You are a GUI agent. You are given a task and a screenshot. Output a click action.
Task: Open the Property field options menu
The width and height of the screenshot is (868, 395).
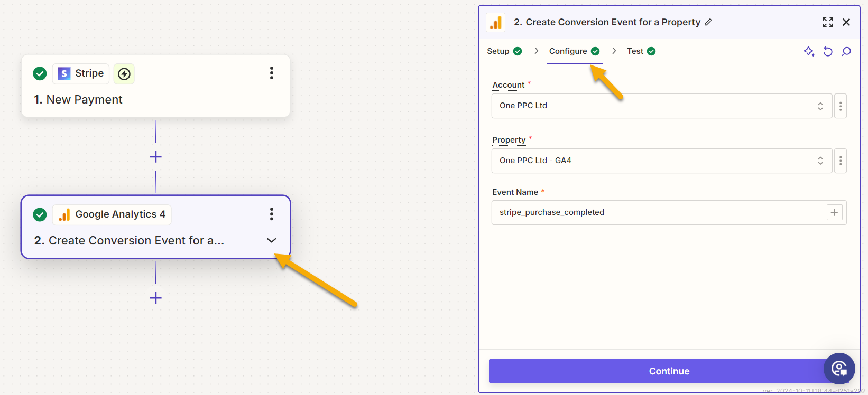841,161
